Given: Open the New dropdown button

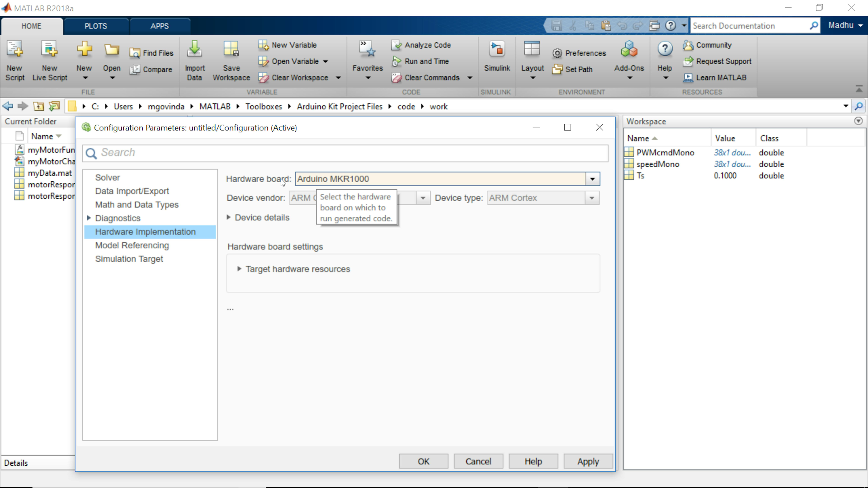Looking at the screenshot, I should [84, 61].
